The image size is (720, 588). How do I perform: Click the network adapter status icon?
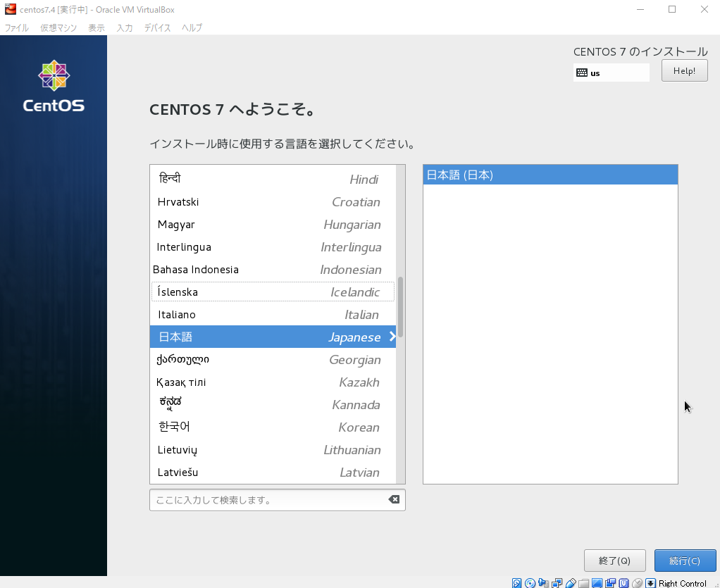pos(557,583)
